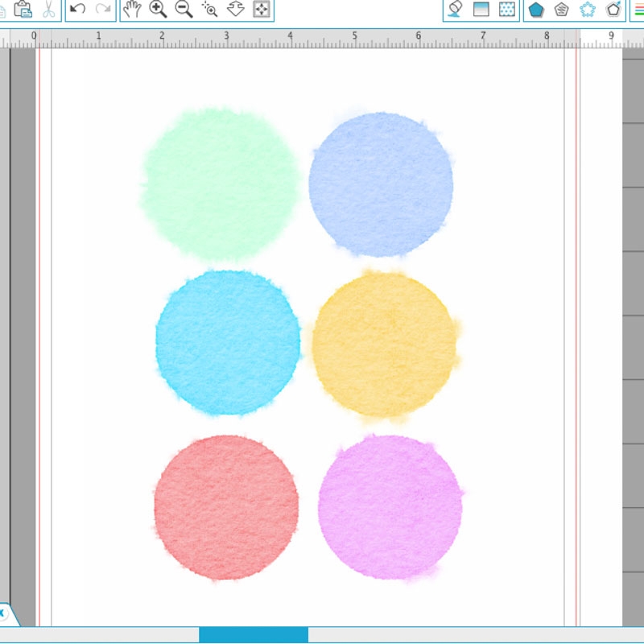Open the Sketch pentagon icon
Screen dimensions: 644x644
coord(561,9)
